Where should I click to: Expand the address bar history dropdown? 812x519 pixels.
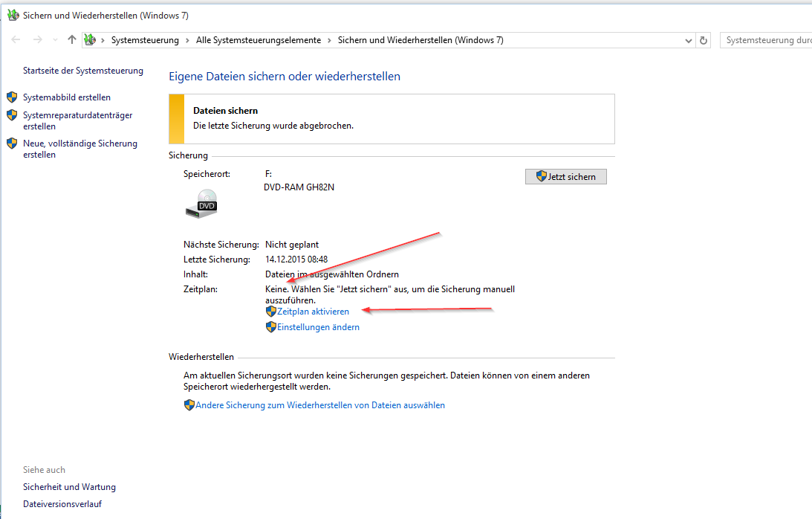(x=688, y=40)
